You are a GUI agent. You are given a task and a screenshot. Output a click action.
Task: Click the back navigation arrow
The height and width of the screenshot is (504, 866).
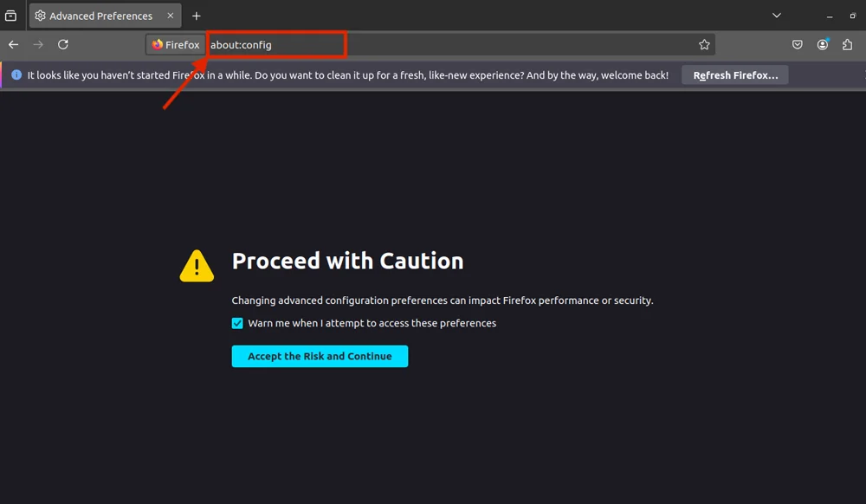(13, 44)
